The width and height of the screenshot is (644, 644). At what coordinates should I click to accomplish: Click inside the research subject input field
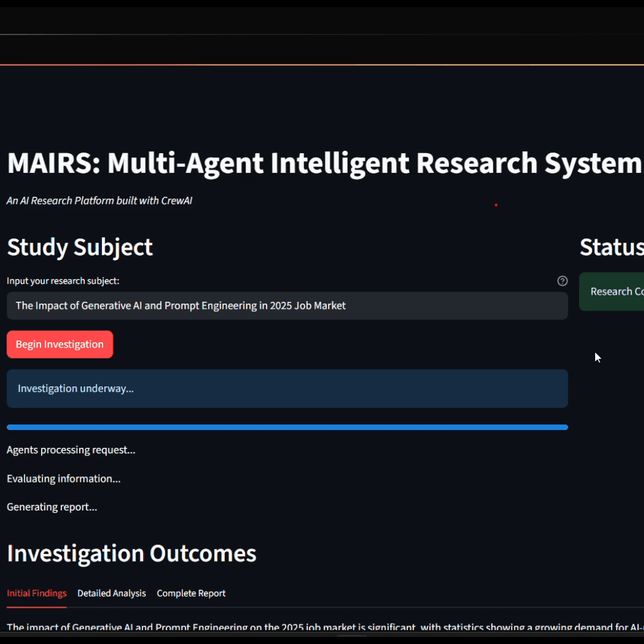tap(287, 305)
